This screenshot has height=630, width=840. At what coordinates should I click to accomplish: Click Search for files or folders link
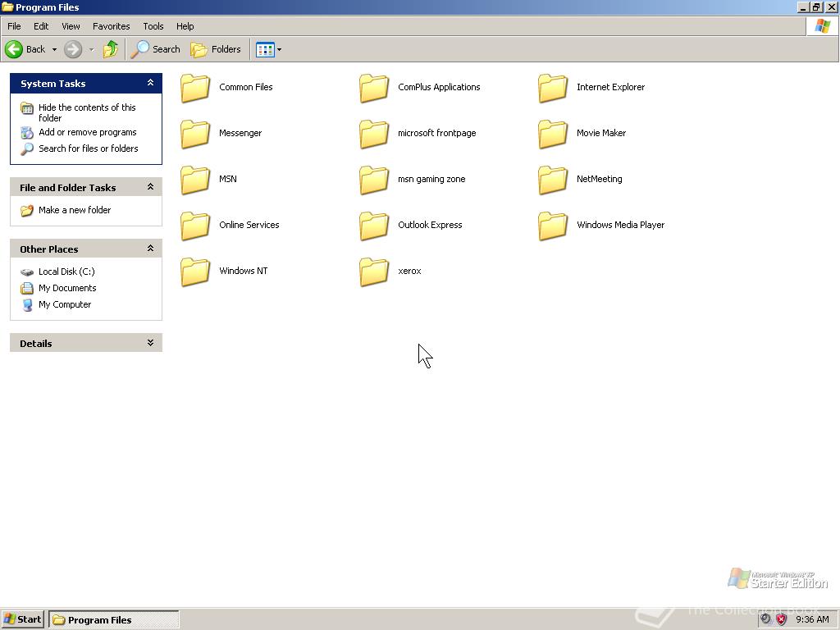[89, 148]
